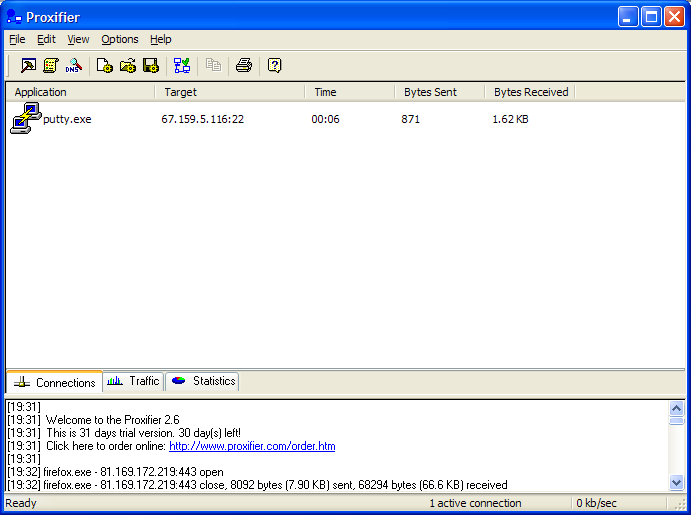
Task: Open the Help menu
Action: tap(160, 39)
